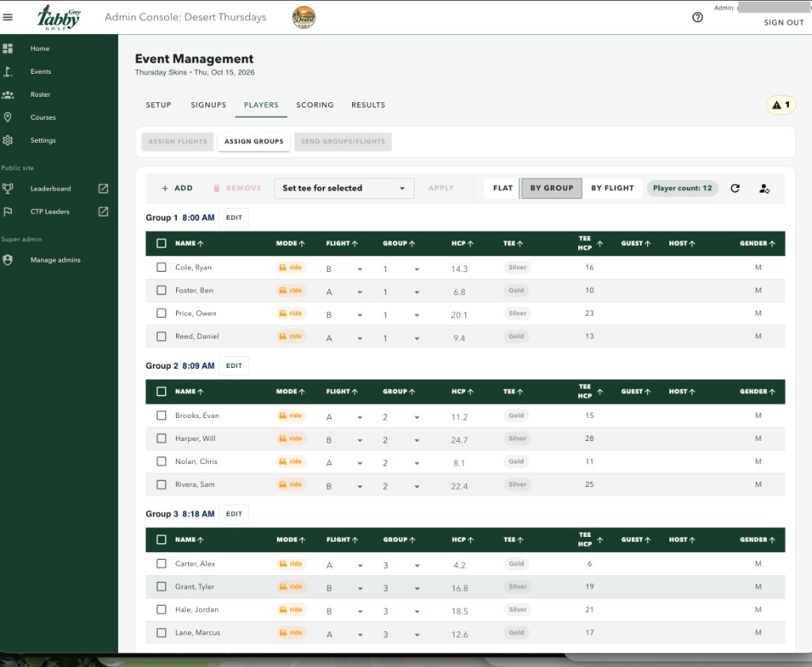Click the CTP Leaders flag icon
This screenshot has height=667, width=812.
click(8, 211)
